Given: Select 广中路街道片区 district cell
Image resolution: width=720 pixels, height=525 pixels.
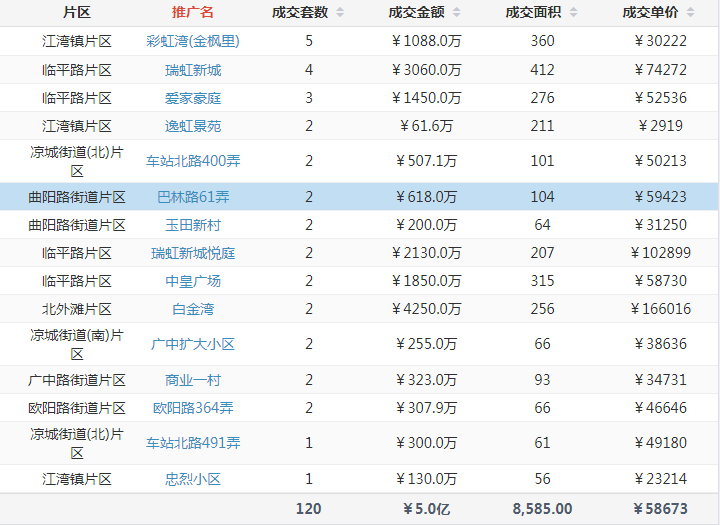Looking at the screenshot, I should pos(77,380).
